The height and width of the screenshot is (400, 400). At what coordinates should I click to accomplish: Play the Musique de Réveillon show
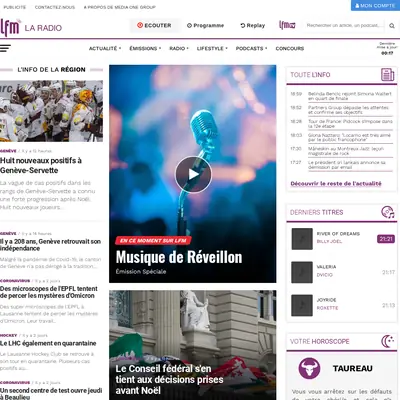pyautogui.click(x=193, y=174)
